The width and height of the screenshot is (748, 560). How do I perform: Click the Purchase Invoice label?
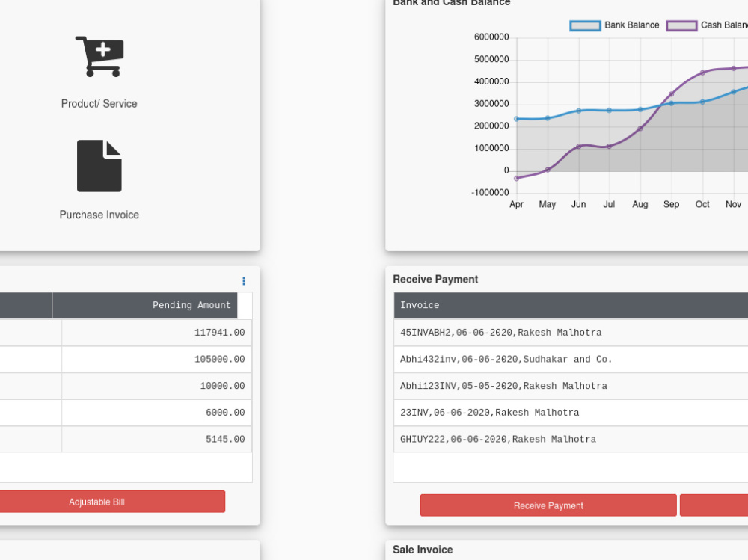pyautogui.click(x=99, y=215)
